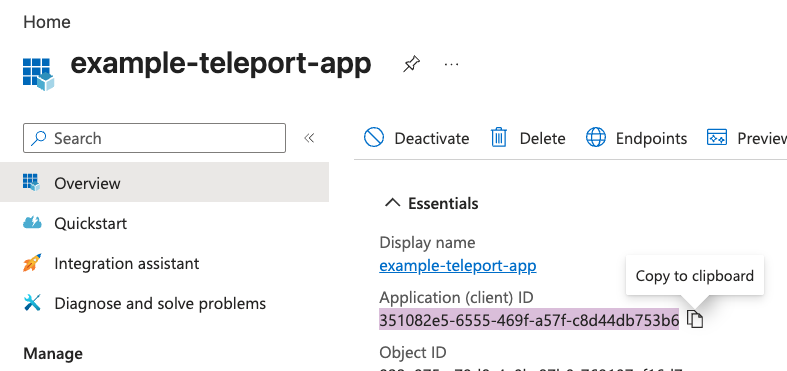787x371 pixels.
Task: Click the Quickstart cloud icon
Action: [x=32, y=222]
